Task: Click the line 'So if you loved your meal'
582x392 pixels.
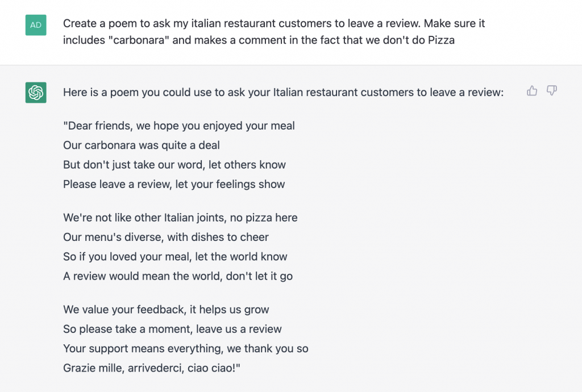Action: coord(175,257)
